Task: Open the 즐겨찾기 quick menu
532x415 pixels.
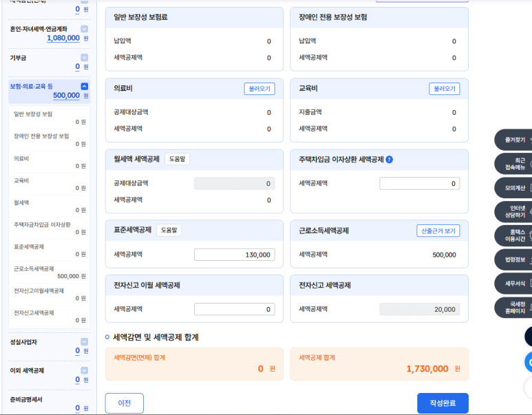Action: (513, 140)
